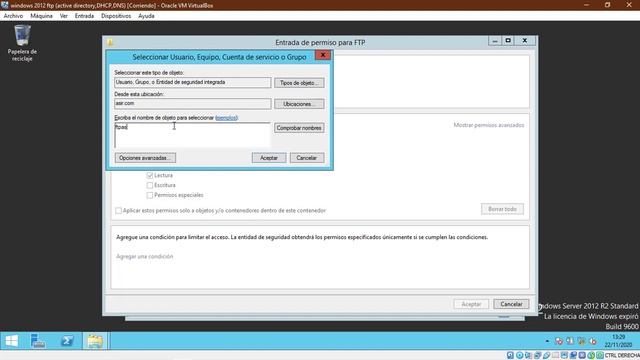Open the Máquina menu
The width and height of the screenshot is (640, 360).
[41, 16]
